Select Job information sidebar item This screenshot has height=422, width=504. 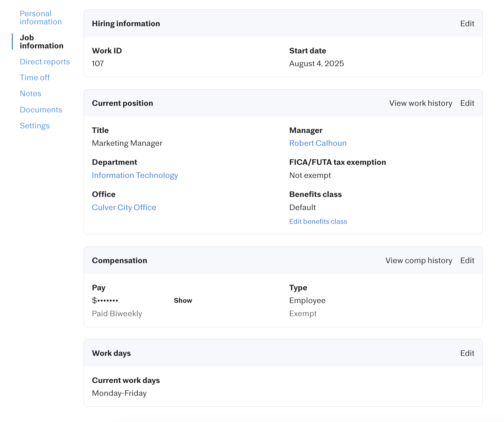(x=41, y=42)
